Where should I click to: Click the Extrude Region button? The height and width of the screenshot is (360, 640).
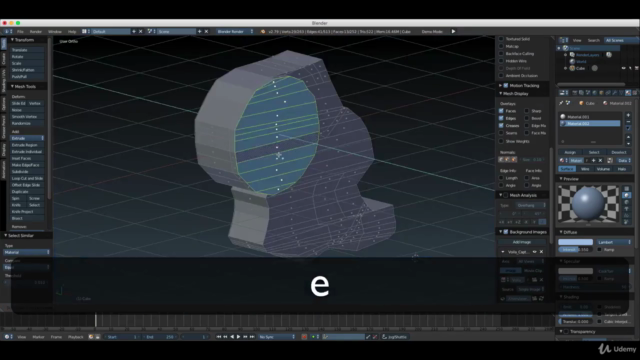point(27,145)
